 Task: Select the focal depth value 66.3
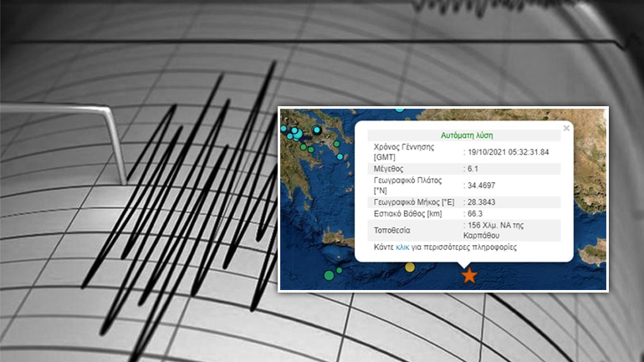tap(474, 214)
